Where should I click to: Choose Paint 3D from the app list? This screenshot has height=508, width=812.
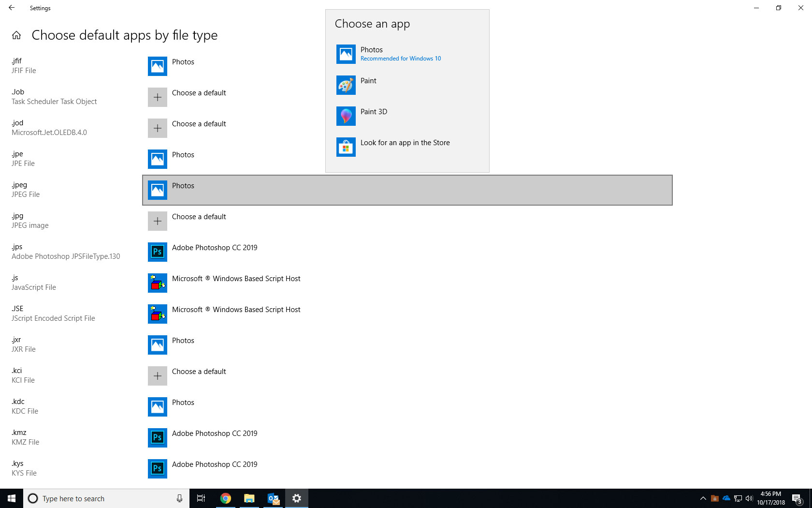(407, 116)
